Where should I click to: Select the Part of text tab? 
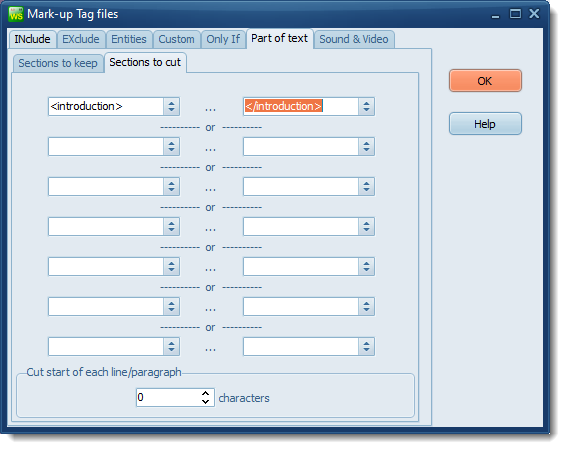click(x=280, y=39)
